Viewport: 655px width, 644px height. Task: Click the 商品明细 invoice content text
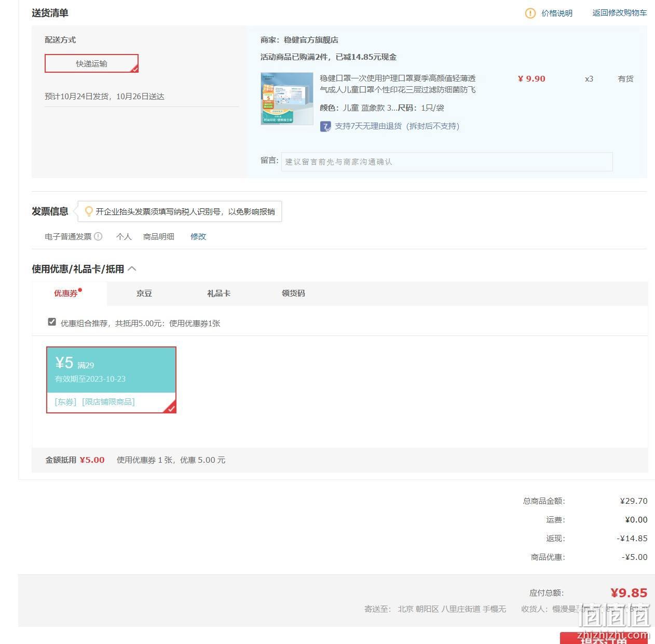pyautogui.click(x=159, y=236)
